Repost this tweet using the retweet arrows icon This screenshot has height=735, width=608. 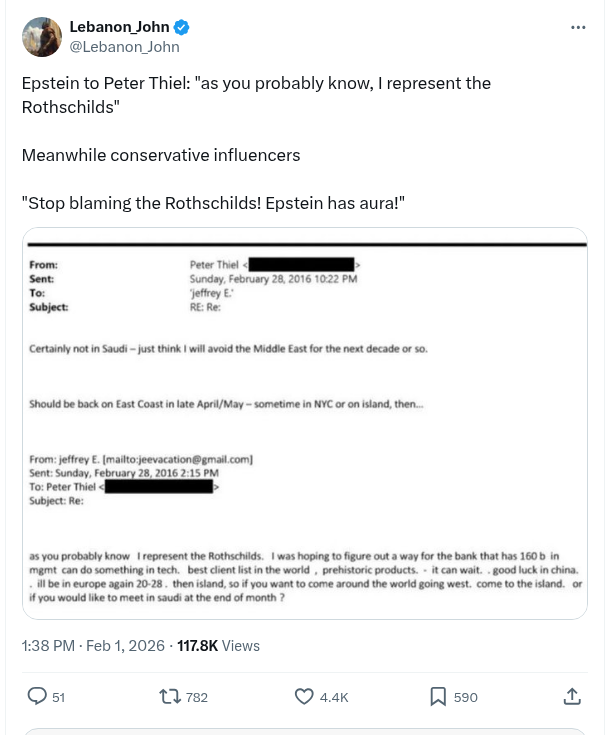click(171, 696)
